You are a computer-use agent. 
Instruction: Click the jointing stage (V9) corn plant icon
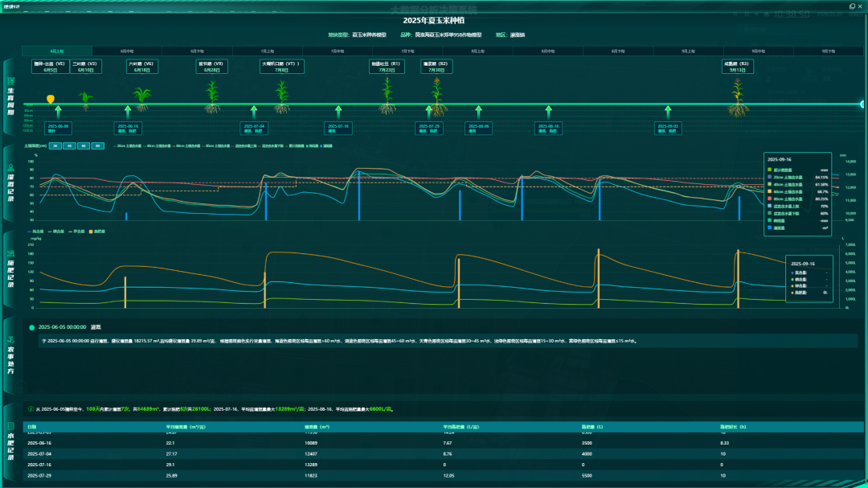(212, 97)
